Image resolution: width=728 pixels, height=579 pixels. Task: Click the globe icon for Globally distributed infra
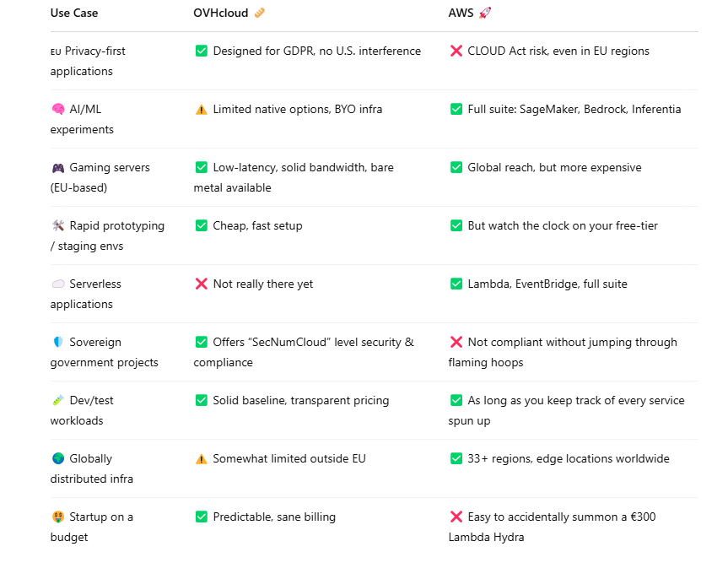click(58, 458)
